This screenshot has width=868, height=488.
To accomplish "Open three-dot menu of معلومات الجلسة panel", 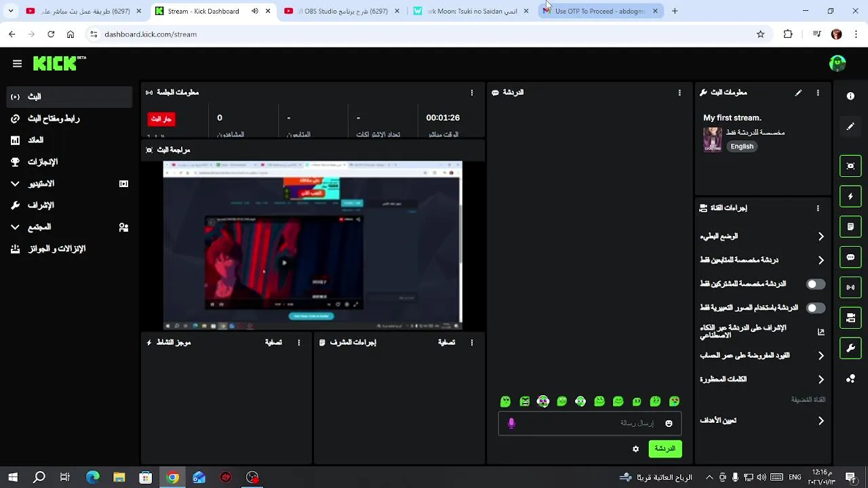I will click(472, 93).
